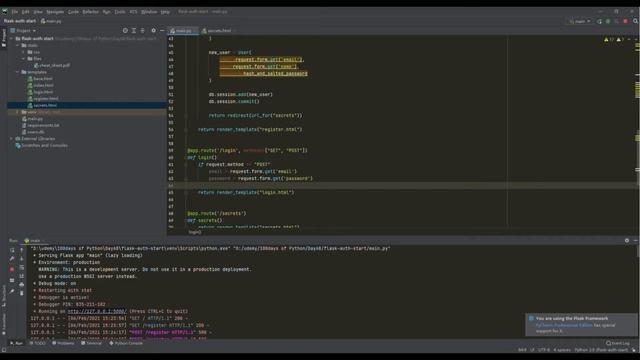
Task: Open the run configuration dropdown
Action: 580,21
